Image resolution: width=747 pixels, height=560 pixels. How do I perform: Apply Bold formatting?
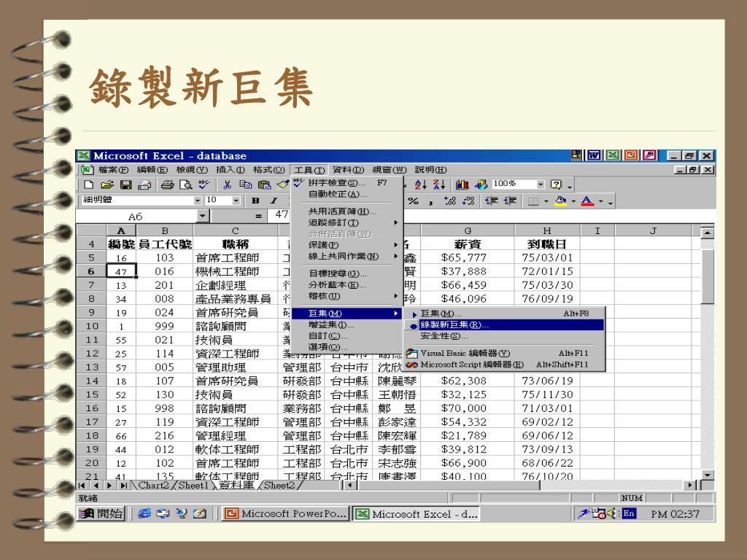click(x=255, y=201)
